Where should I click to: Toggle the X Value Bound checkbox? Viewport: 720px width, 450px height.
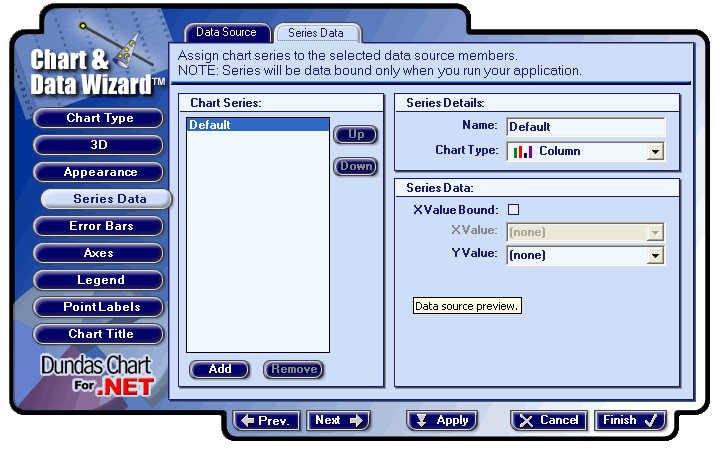[x=513, y=210]
